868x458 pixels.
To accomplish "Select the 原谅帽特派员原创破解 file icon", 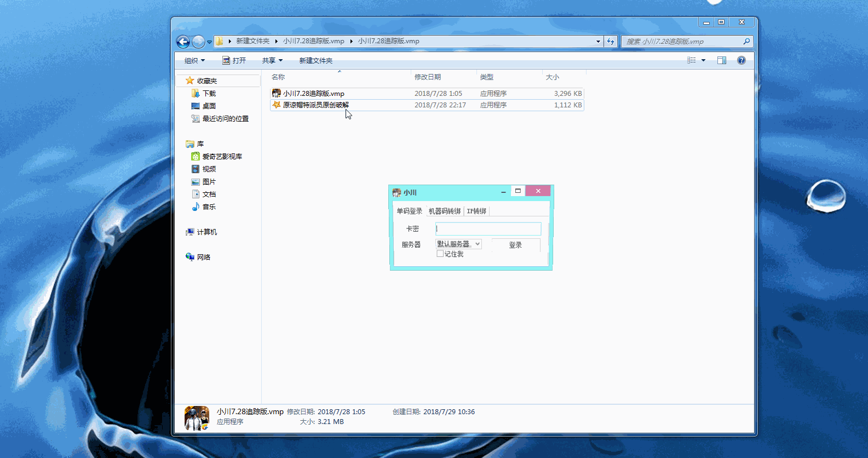I will coord(277,105).
